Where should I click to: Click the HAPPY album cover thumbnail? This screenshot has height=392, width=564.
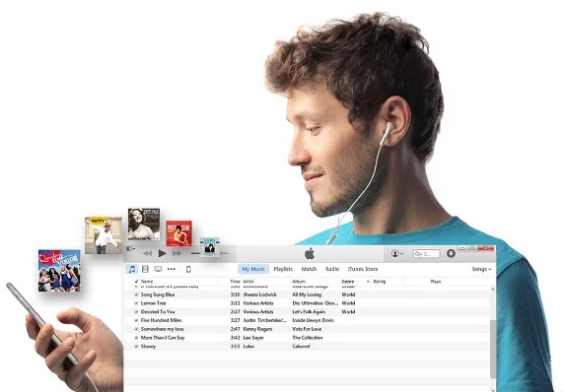click(103, 235)
